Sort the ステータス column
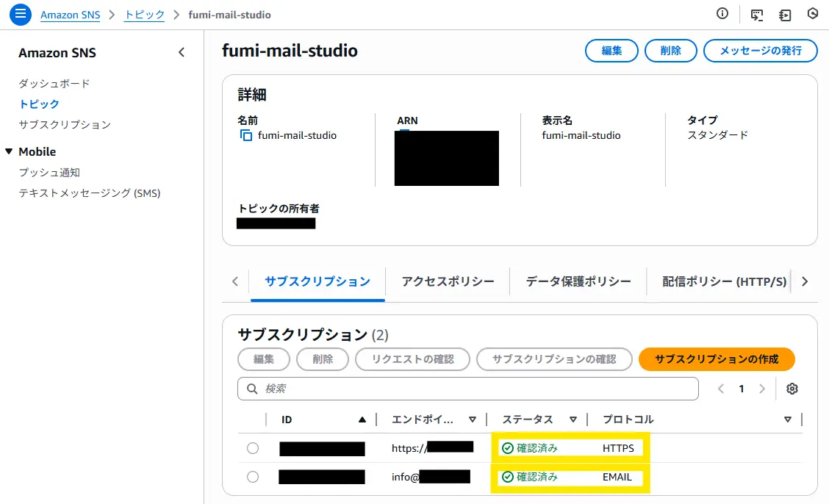Viewport: 829px width, 504px height. tap(573, 420)
